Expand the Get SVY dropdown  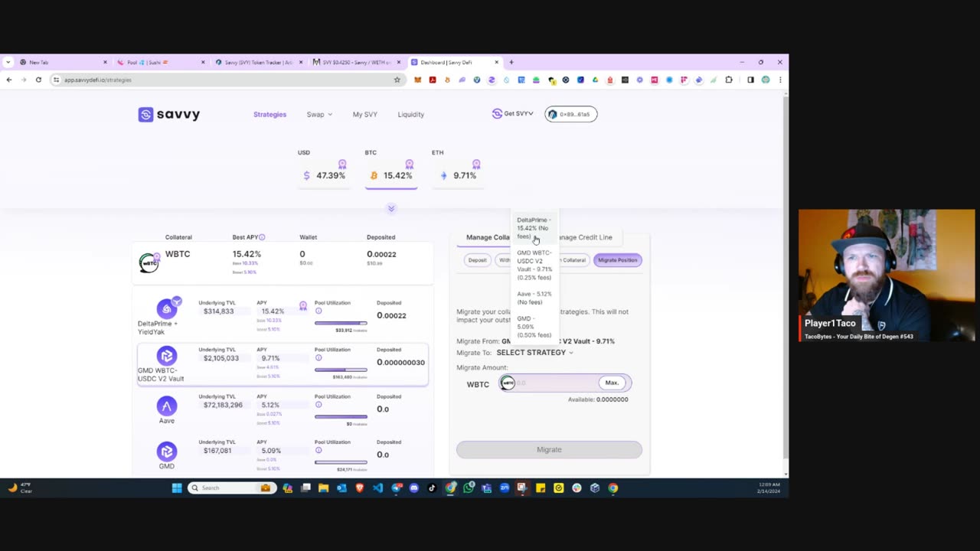pyautogui.click(x=513, y=114)
